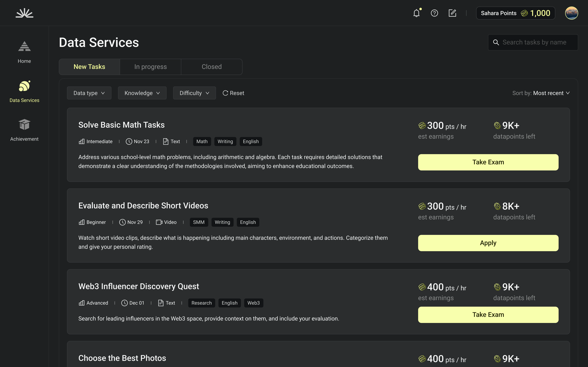The height and width of the screenshot is (367, 588).
Task: Open the Knowledge filter dropdown
Action: tap(142, 93)
